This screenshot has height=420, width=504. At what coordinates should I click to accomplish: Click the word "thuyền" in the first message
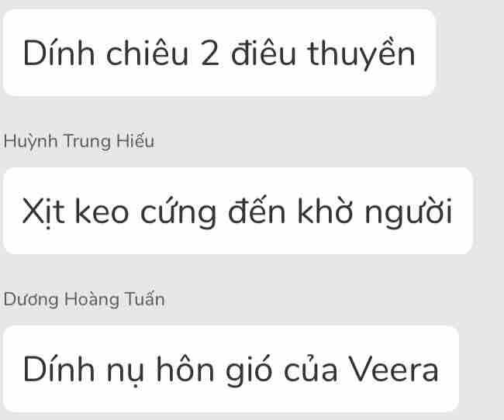coord(361,53)
